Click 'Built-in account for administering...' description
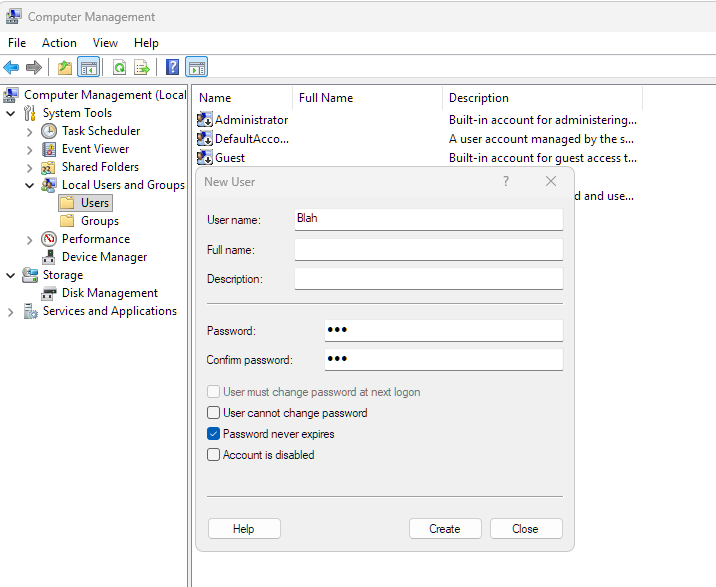The height and width of the screenshot is (587, 716). coord(542,120)
